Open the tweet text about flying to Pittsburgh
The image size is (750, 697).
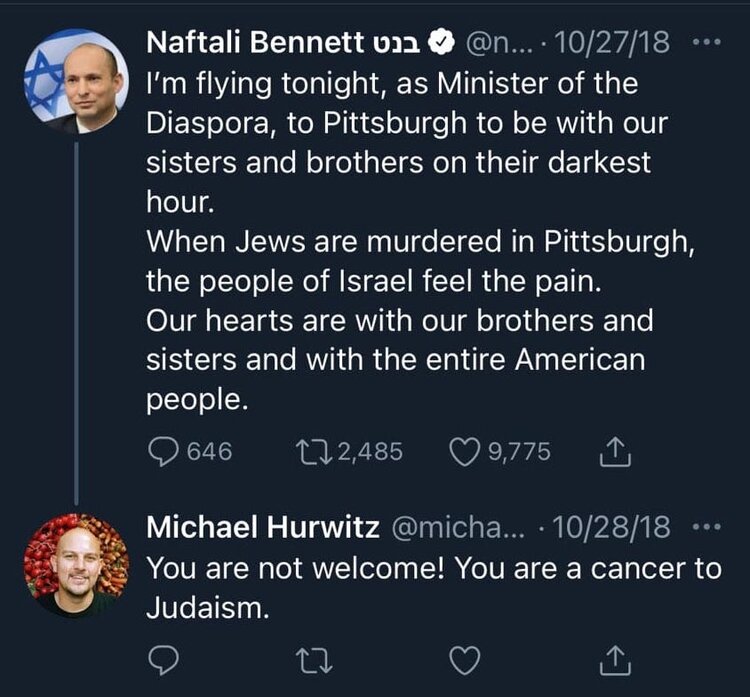point(400,240)
